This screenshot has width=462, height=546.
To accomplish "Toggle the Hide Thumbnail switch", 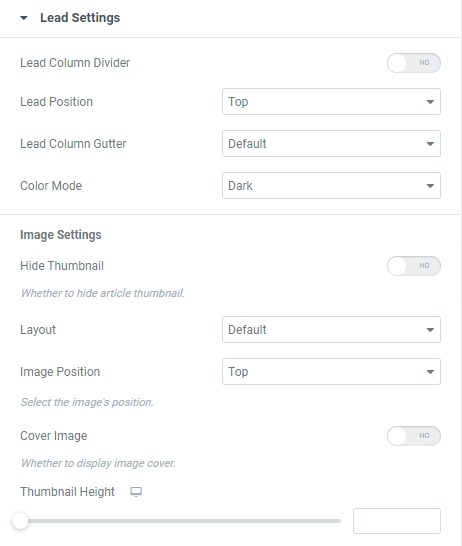I will click(x=414, y=266).
